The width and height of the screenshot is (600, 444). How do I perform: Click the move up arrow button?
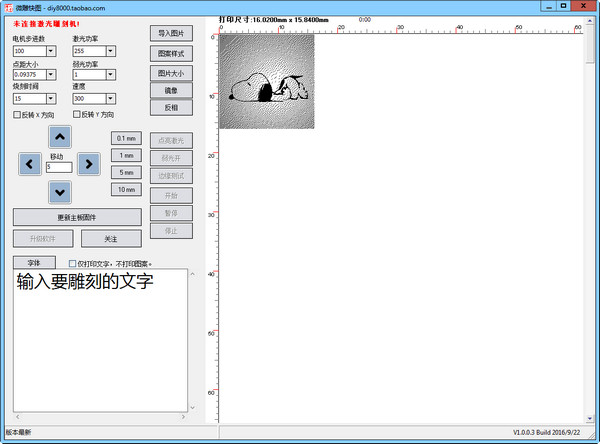60,137
